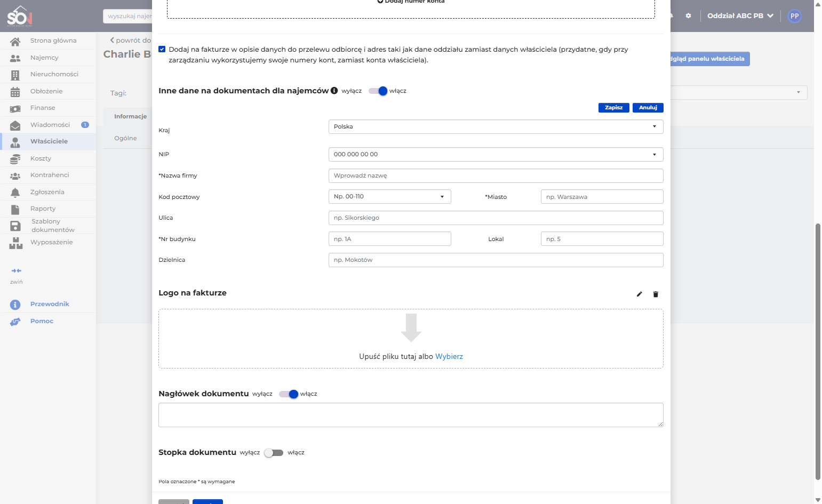Viewport: 822px width, 504px height.
Task: Click the Koszty coins icon
Action: 15,159
